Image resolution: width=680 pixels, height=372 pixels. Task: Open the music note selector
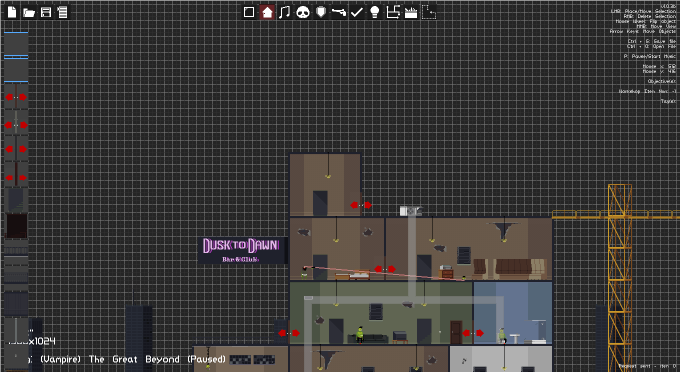[x=284, y=12]
